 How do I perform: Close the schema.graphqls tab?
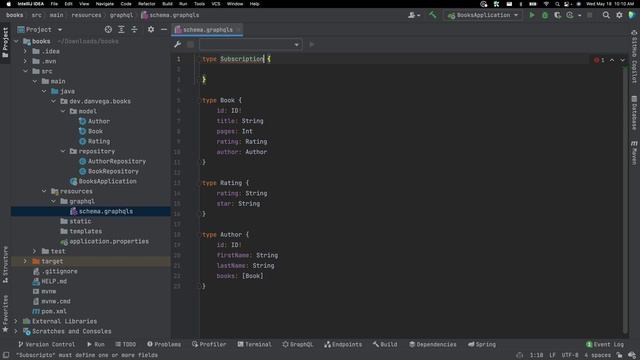239,29
